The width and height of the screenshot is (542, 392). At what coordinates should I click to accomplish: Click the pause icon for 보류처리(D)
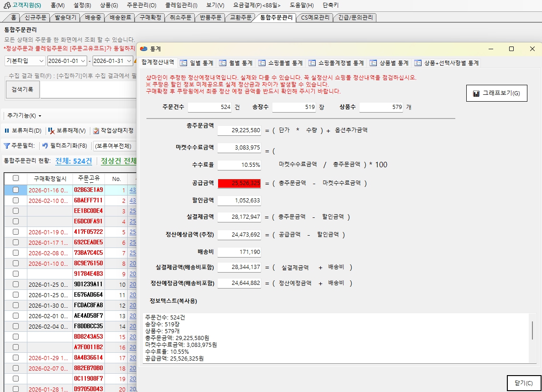7,131
